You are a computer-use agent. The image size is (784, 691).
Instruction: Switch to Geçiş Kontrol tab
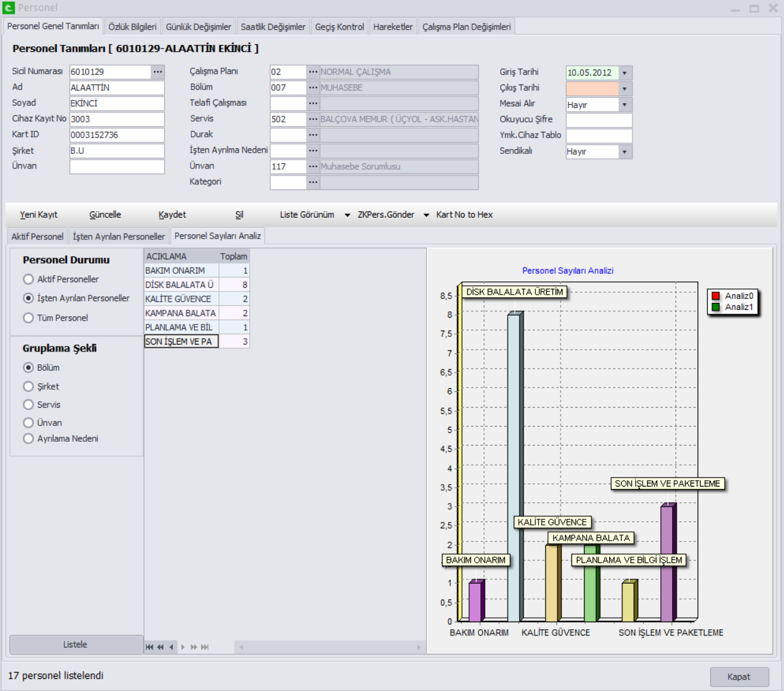tap(340, 27)
